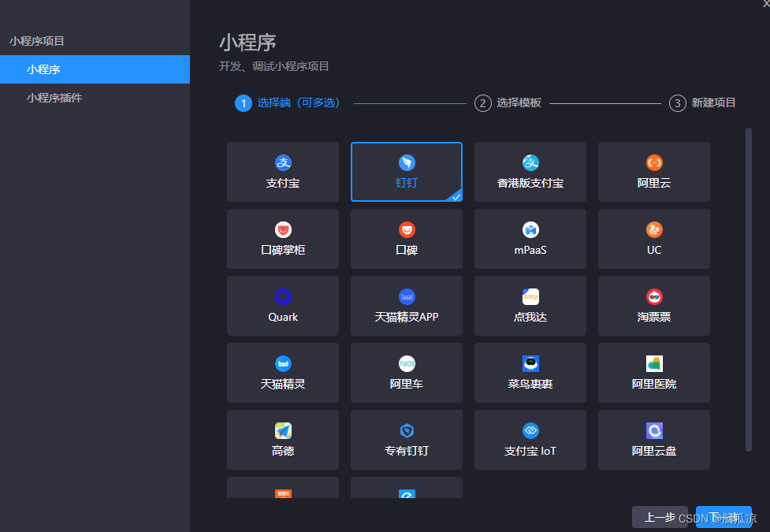Pick the 阿里云 platform icon
Image resolution: width=770 pixels, height=532 pixels.
click(x=654, y=162)
